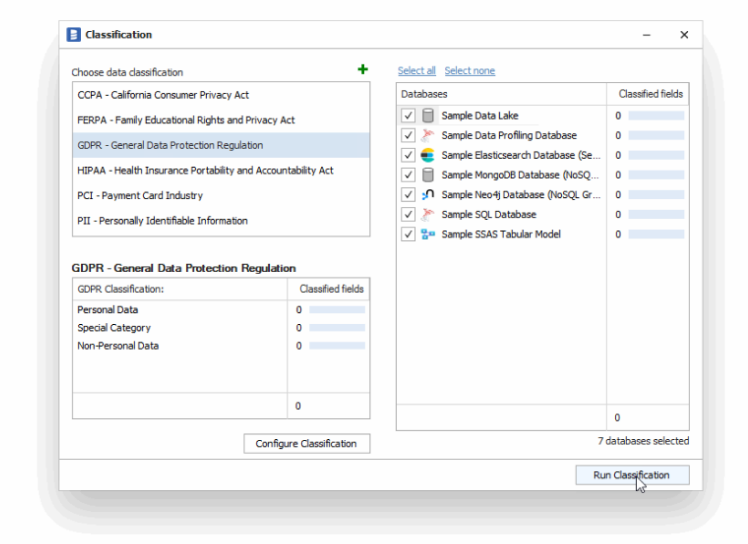Click the Select all link

point(416,71)
